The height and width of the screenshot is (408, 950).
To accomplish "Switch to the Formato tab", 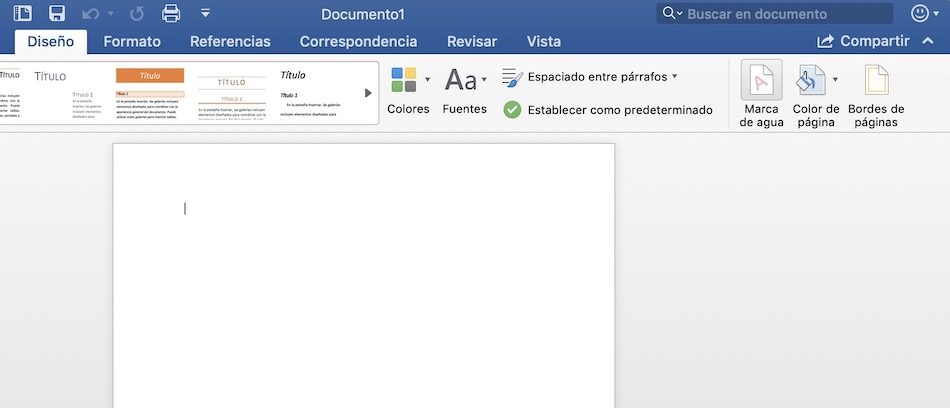I will pos(132,41).
